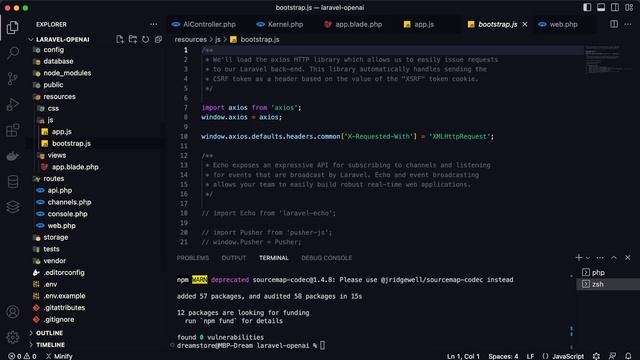Expand the config folder

pos(53,49)
